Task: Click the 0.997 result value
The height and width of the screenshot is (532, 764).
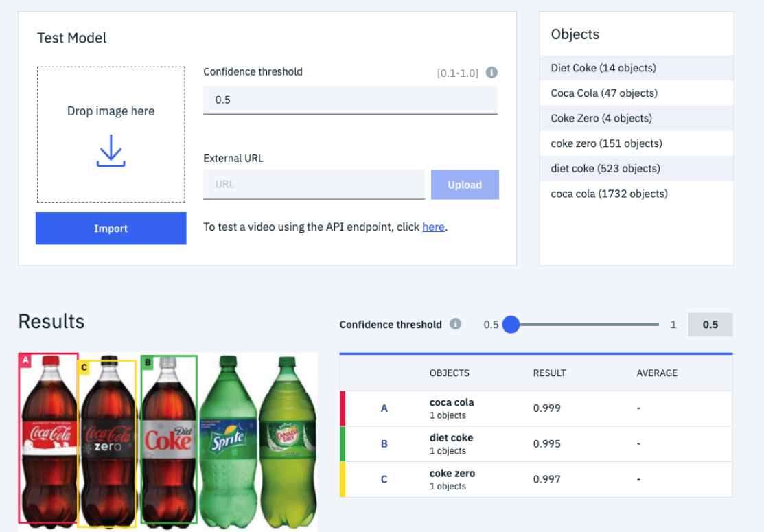Action: [546, 479]
